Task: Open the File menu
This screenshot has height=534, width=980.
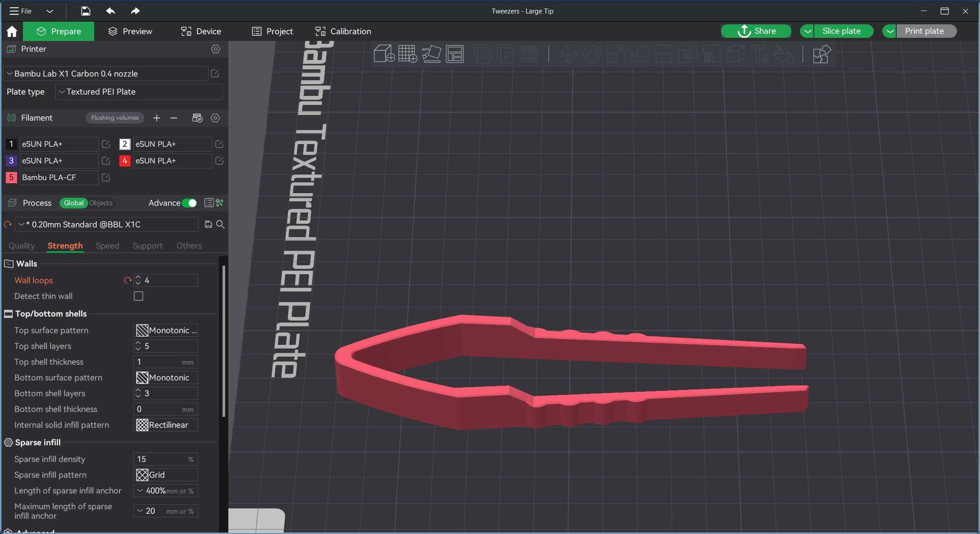Action: [21, 11]
